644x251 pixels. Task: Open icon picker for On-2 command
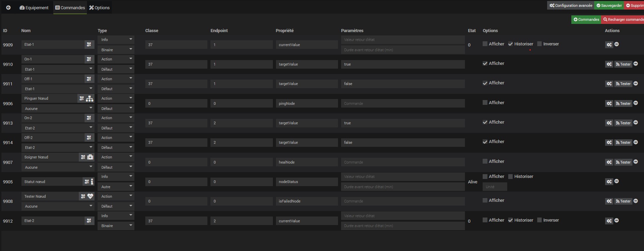pos(89,118)
